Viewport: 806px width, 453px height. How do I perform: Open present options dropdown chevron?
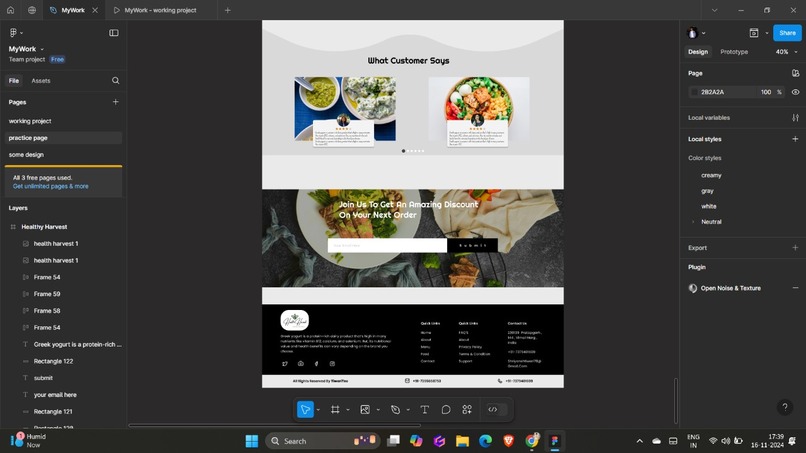coord(766,33)
